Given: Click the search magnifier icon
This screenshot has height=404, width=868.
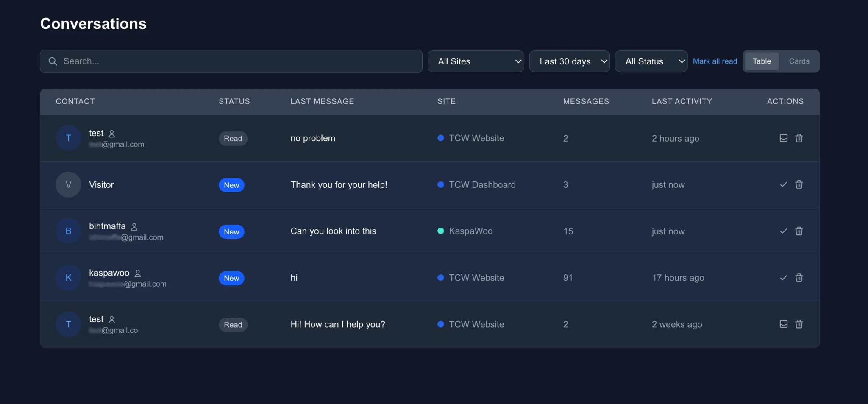Looking at the screenshot, I should (x=53, y=61).
